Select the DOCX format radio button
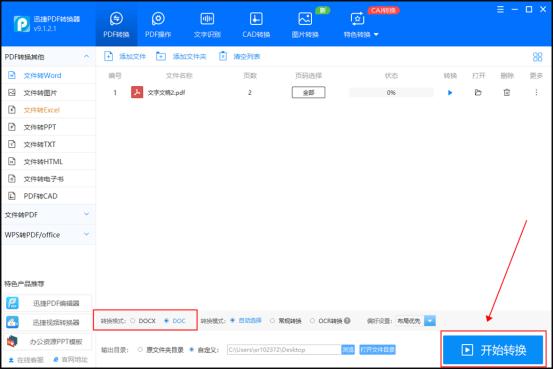The image size is (554, 369). (133, 321)
